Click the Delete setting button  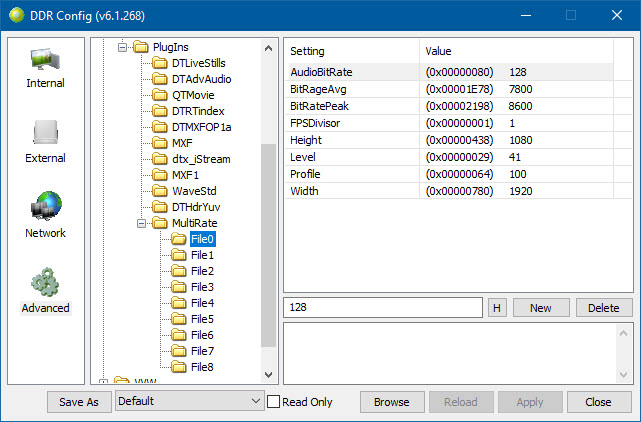[604, 308]
